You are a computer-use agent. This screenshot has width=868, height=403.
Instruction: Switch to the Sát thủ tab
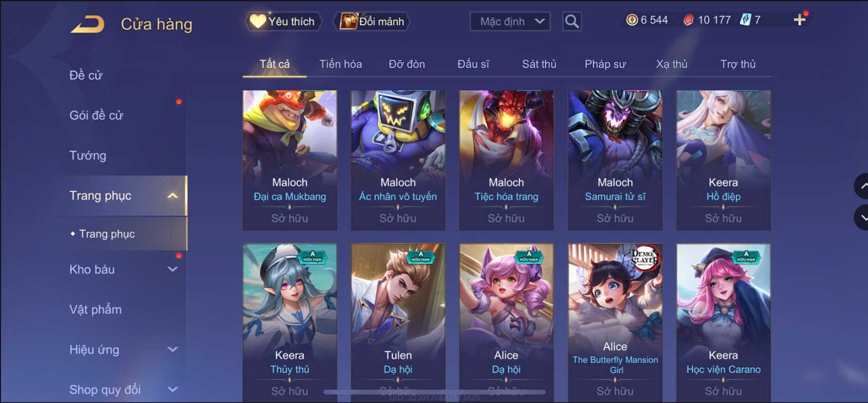539,64
